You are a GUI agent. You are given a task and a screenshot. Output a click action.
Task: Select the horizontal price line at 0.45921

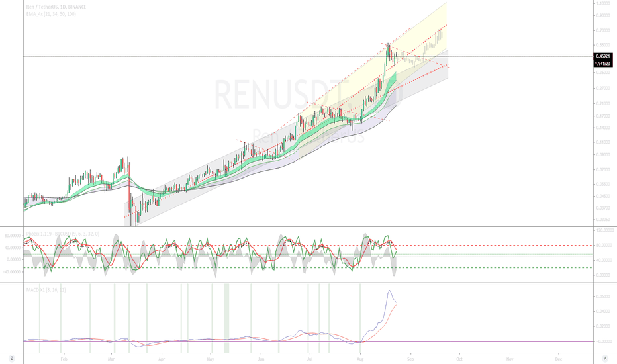(x=308, y=56)
